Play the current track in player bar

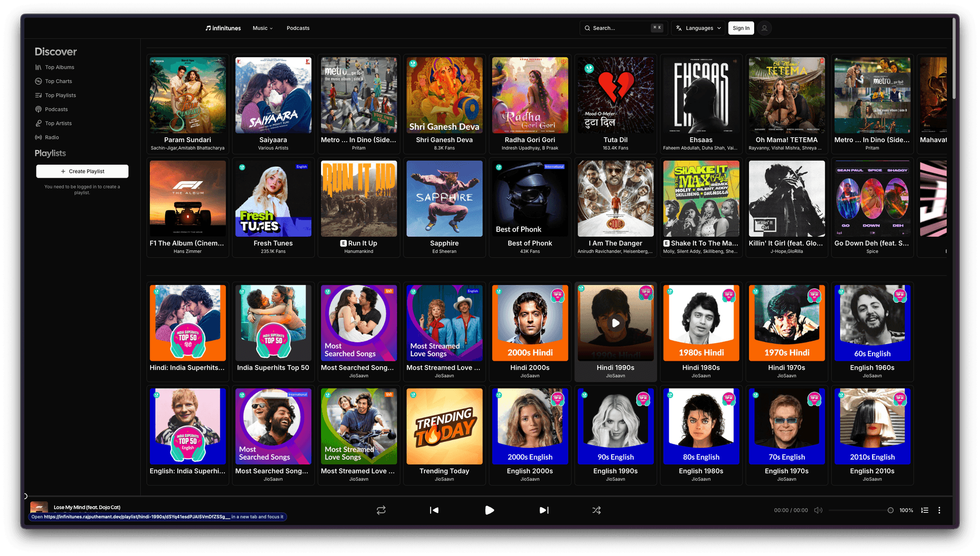tap(489, 510)
